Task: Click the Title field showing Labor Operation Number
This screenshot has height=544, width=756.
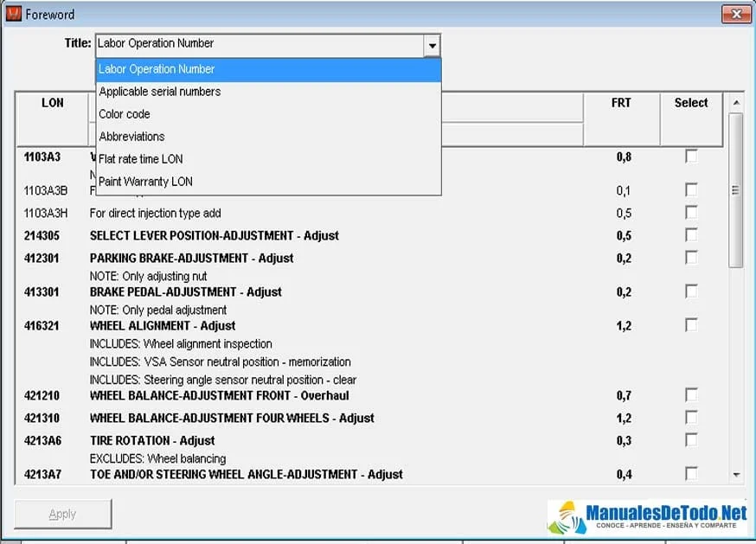Action: tap(260, 45)
